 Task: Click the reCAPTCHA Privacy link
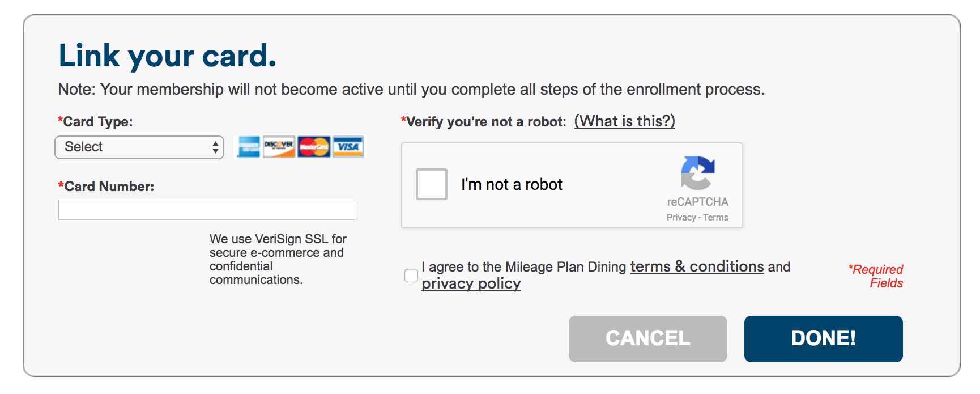(x=681, y=217)
